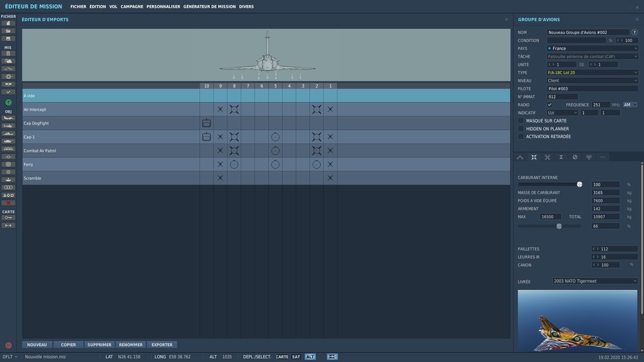Click the green fly mission arrow icon
The width and height of the screenshot is (644, 362).
[8, 102]
